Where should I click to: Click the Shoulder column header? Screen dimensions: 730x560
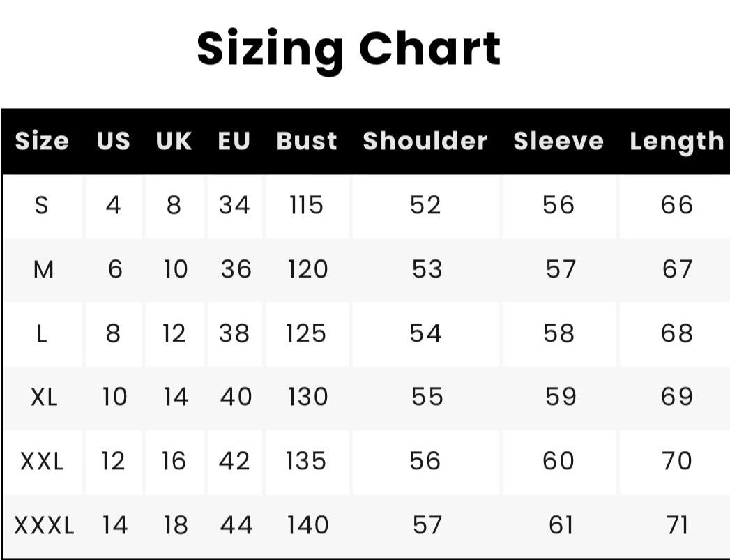pyautogui.click(x=425, y=141)
